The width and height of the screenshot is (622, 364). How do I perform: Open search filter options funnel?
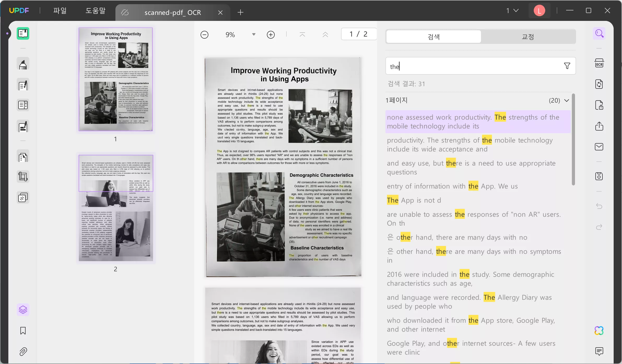click(567, 66)
